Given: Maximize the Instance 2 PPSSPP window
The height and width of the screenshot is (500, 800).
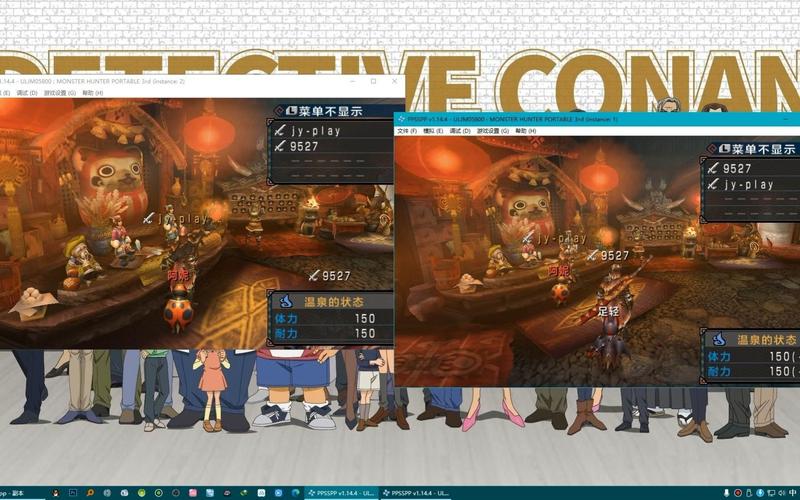Looking at the screenshot, I should click(x=373, y=81).
